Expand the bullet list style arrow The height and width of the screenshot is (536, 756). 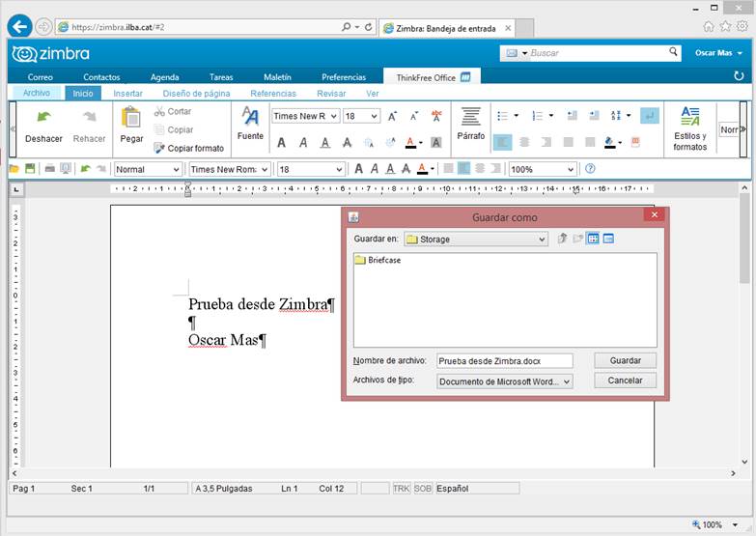tap(516, 116)
